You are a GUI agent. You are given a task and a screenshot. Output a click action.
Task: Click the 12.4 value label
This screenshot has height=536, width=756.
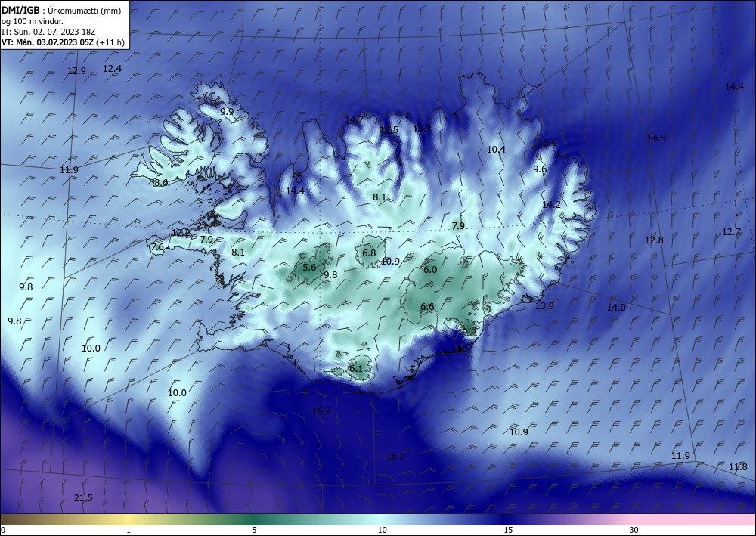(x=113, y=69)
